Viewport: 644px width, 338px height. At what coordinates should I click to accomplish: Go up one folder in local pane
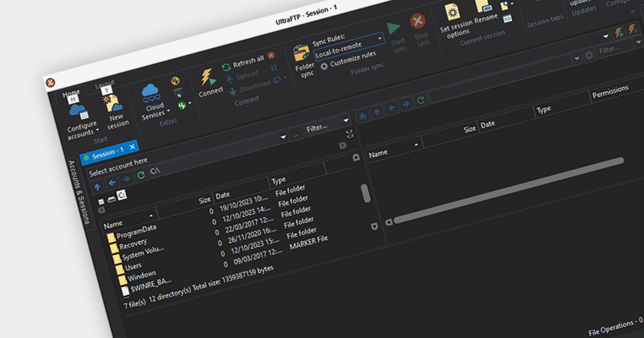point(97,186)
